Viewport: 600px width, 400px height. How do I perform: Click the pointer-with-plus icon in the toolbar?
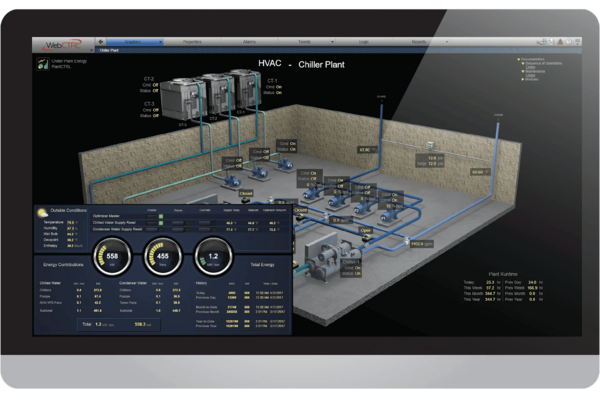pyautogui.click(x=542, y=42)
